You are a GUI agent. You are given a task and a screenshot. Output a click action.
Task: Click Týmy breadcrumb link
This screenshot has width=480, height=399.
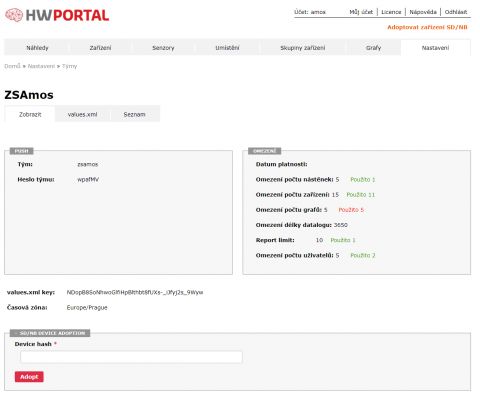coord(69,66)
